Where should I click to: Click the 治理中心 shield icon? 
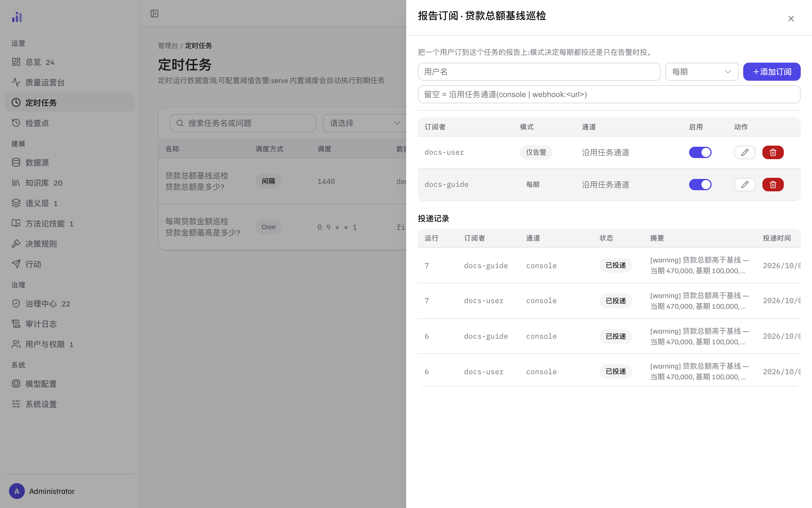(x=16, y=304)
